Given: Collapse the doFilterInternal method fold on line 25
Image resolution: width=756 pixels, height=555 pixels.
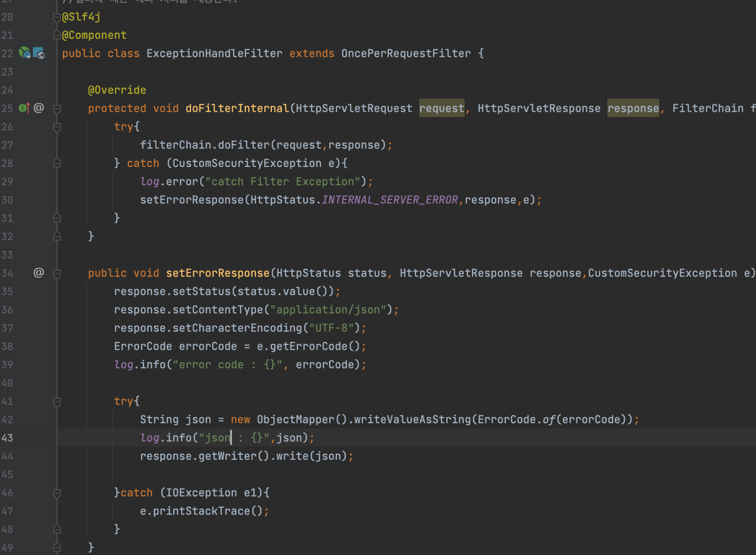Looking at the screenshot, I should [x=57, y=109].
